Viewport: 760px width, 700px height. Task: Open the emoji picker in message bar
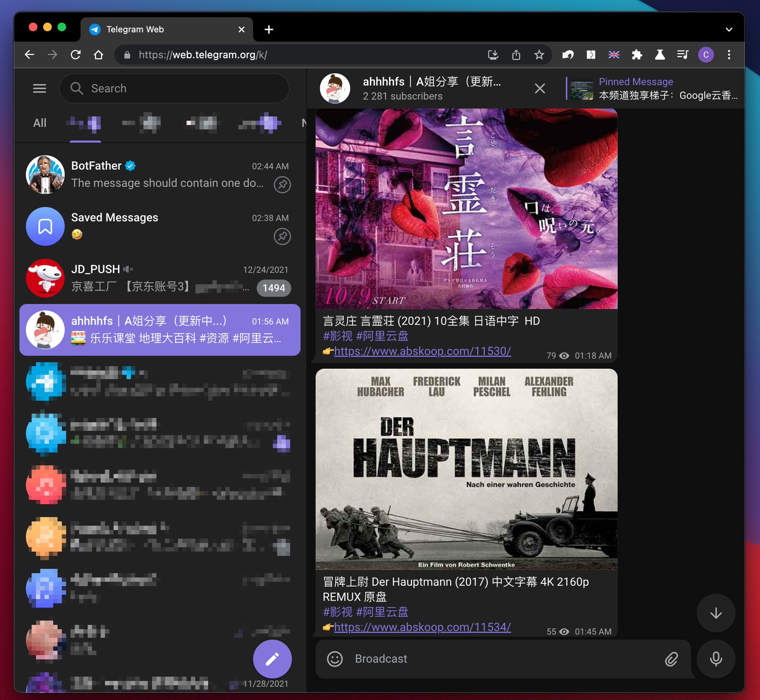(x=336, y=659)
